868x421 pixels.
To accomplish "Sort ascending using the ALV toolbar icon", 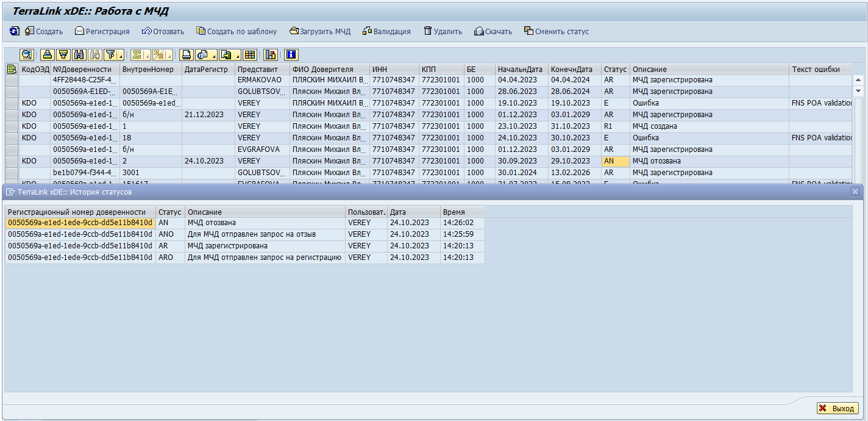I will [x=48, y=55].
